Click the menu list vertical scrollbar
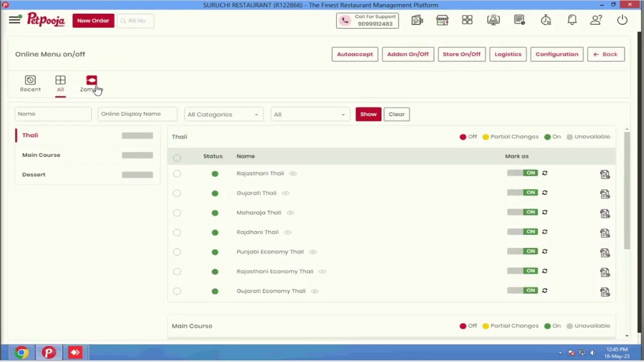 pyautogui.click(x=627, y=191)
